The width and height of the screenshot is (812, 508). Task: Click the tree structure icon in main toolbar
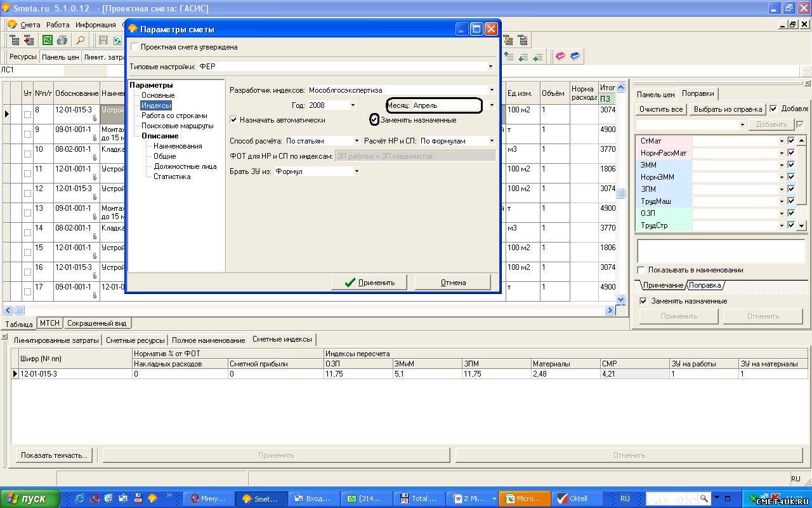[14, 40]
